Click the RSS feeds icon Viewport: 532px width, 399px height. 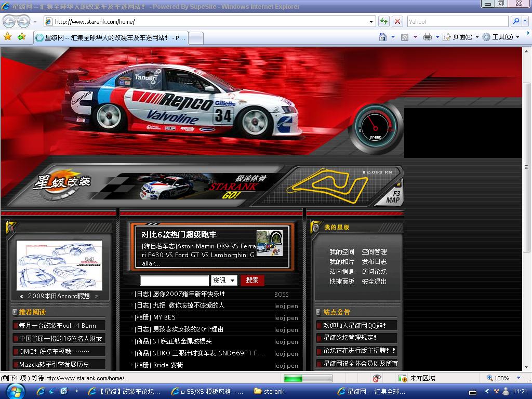pos(405,37)
